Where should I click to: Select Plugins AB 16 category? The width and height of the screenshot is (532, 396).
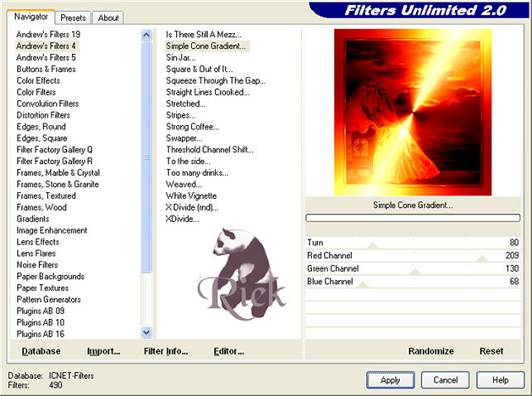(x=40, y=334)
